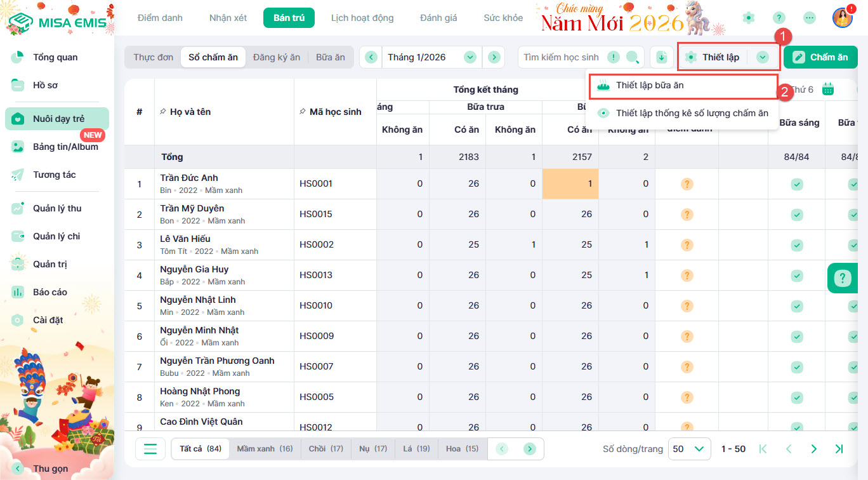Click the hamburger list icon at bottom left
Screen dimensions: 868x480
150,449
